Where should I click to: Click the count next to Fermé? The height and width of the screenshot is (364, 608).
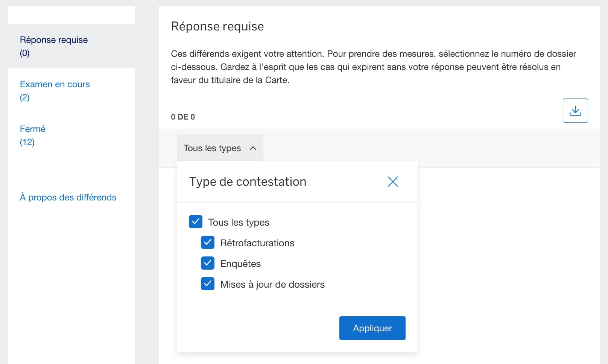click(27, 142)
